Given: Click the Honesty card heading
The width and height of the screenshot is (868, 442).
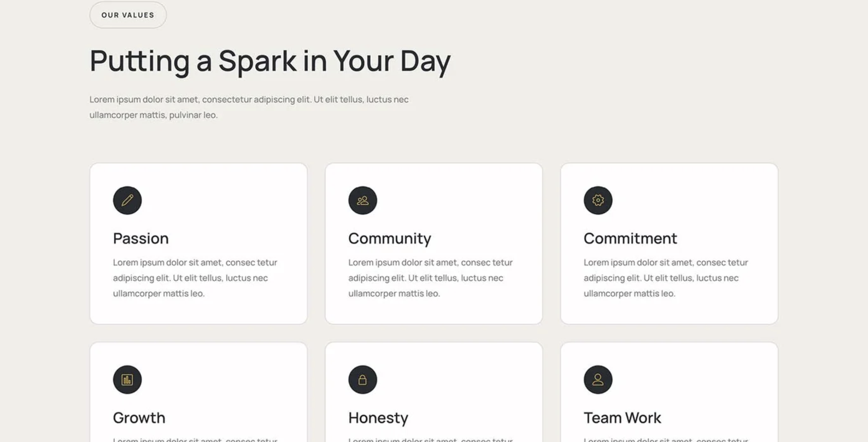Looking at the screenshot, I should pyautogui.click(x=378, y=418).
